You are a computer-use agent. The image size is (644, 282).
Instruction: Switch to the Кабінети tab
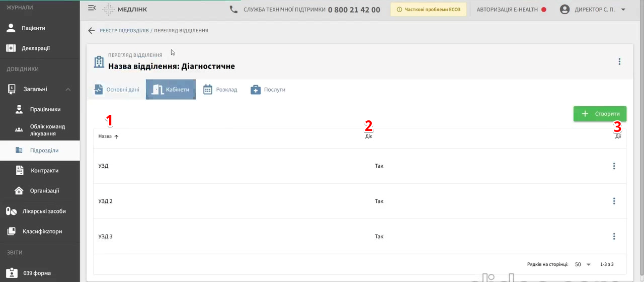click(x=171, y=90)
